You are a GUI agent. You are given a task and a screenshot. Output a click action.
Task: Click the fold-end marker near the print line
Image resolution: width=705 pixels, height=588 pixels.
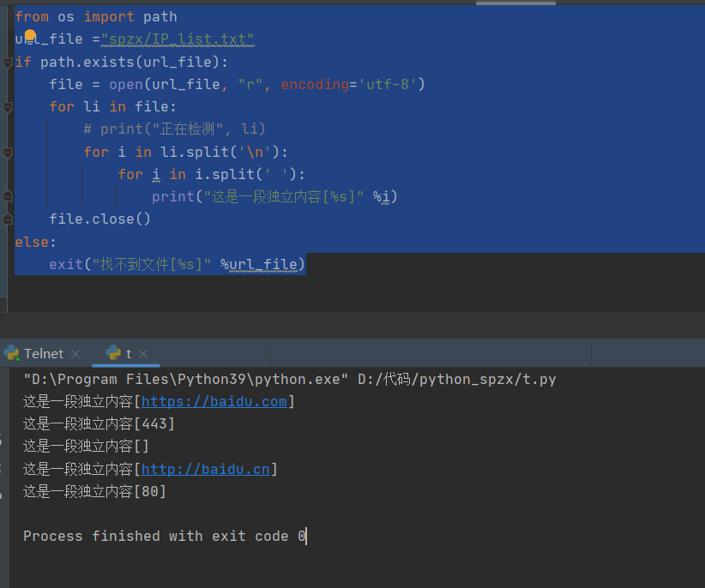7,196
